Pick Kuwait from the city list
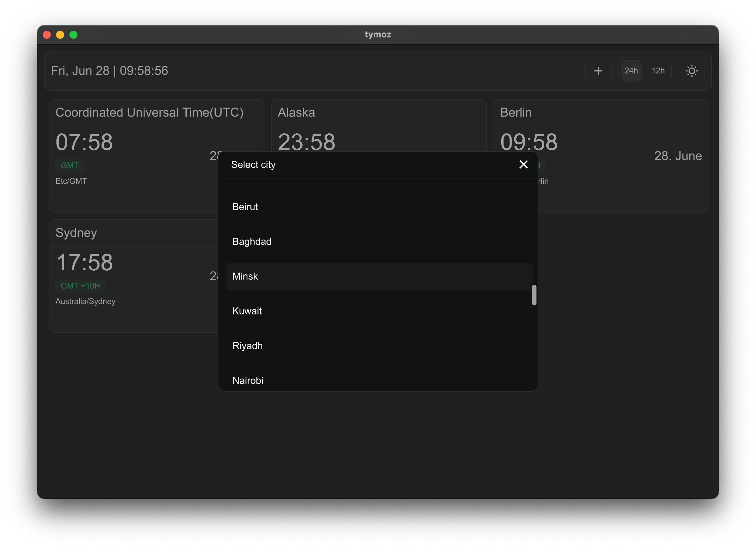 point(247,311)
